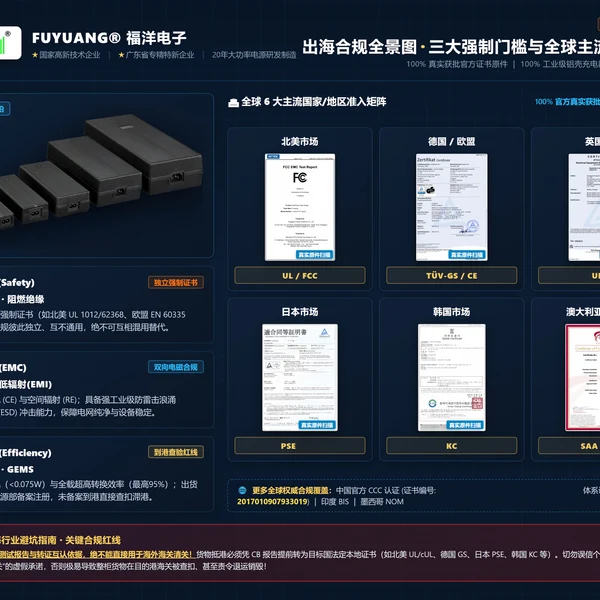Click the 北美市场 card heading

(300, 142)
